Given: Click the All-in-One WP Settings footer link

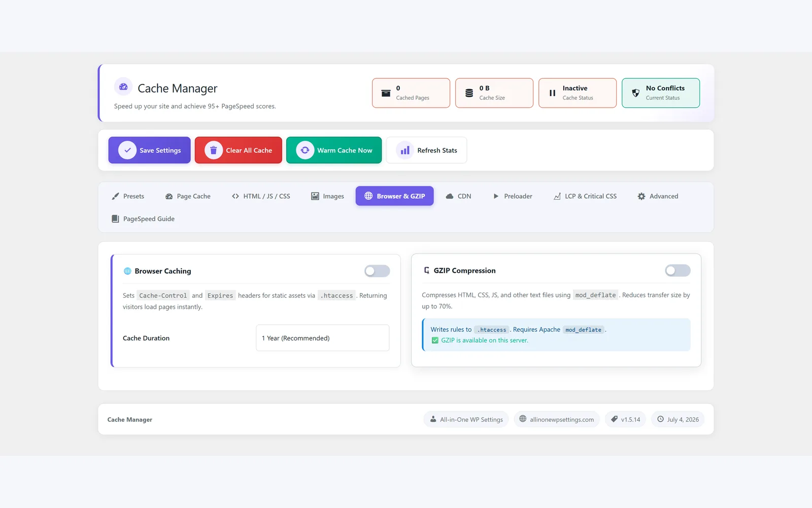Looking at the screenshot, I should (466, 419).
